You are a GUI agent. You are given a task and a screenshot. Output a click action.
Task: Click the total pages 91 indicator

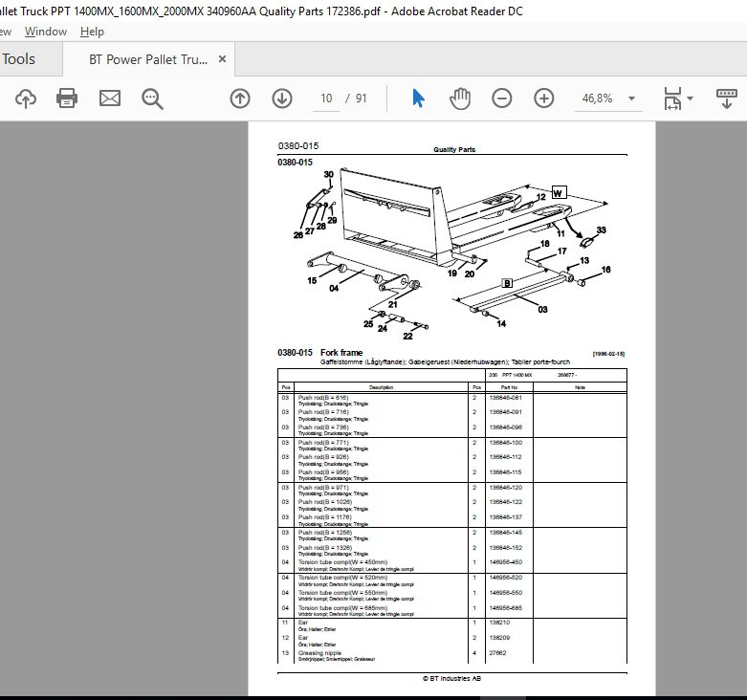[362, 98]
